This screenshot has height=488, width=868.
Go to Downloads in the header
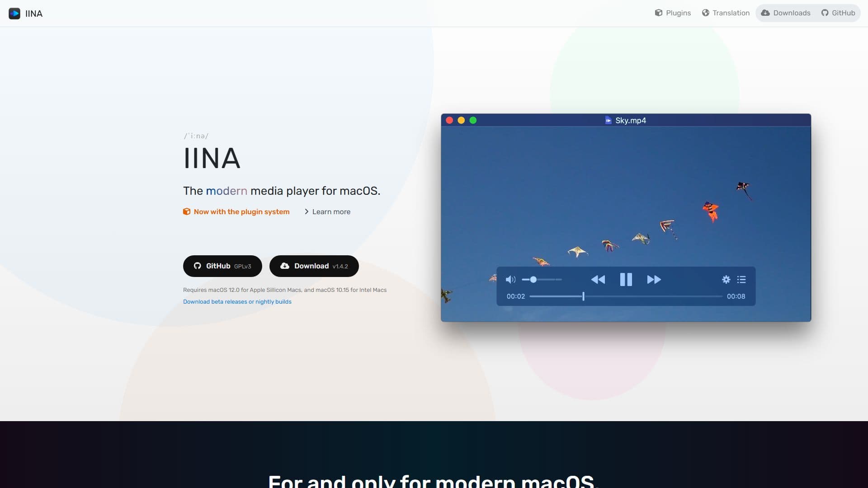pos(786,13)
